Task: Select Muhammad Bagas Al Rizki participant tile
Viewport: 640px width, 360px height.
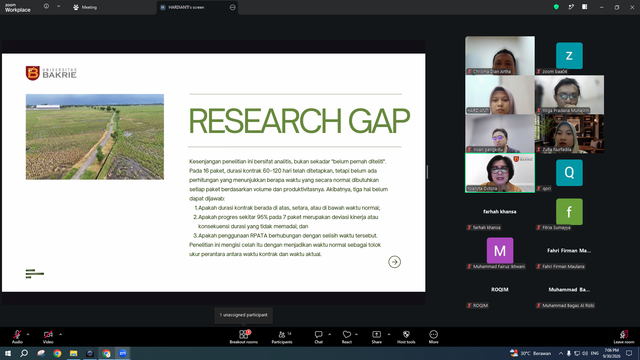Action: click(569, 290)
